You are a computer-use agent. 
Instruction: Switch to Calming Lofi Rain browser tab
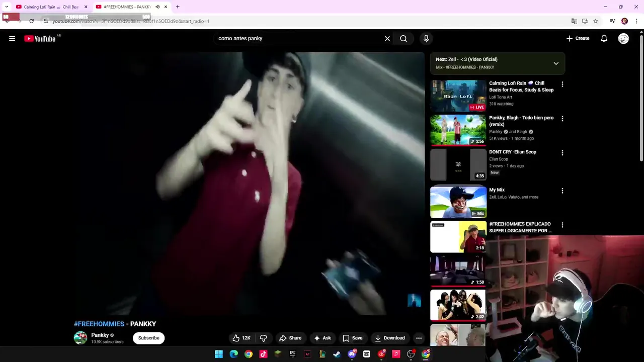(x=51, y=7)
